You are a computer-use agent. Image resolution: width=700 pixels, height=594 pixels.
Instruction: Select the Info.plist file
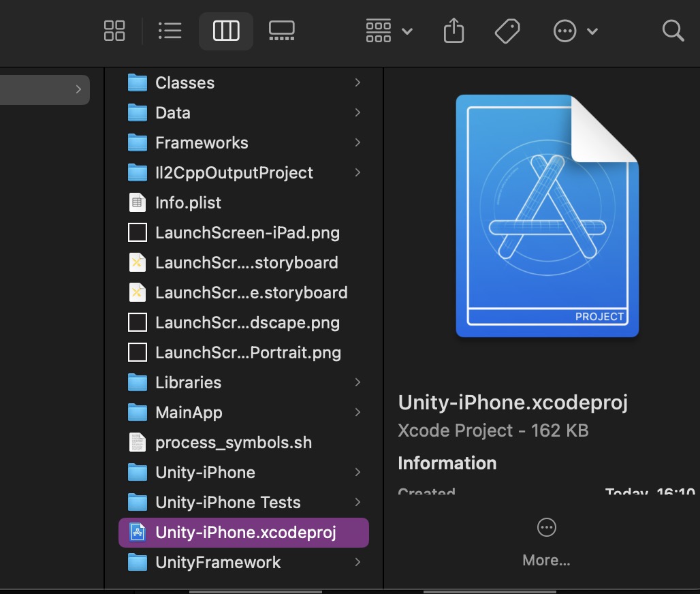click(x=189, y=202)
